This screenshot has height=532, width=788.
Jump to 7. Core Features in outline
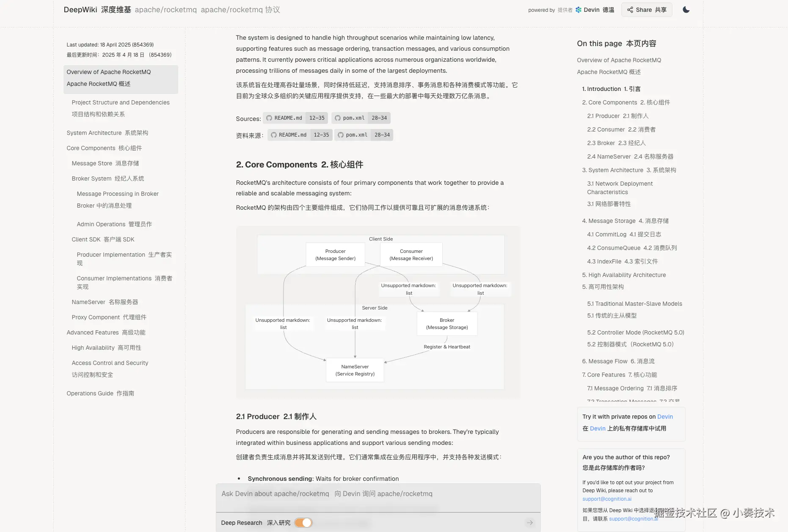[x=619, y=375]
